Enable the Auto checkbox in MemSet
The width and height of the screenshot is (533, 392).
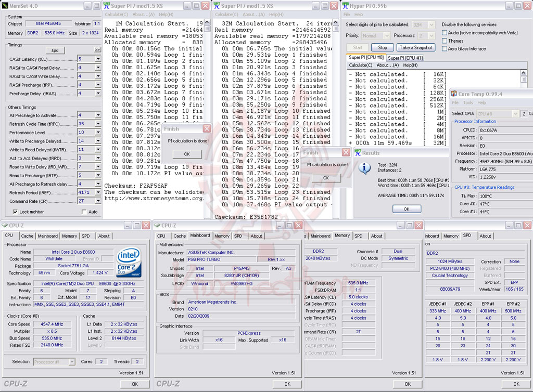point(84,212)
